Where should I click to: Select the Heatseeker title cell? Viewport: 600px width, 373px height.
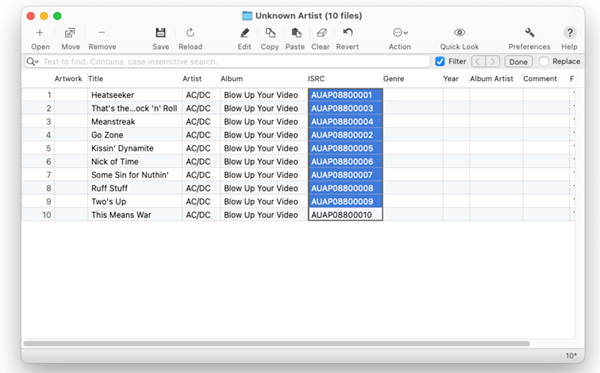[x=135, y=95]
